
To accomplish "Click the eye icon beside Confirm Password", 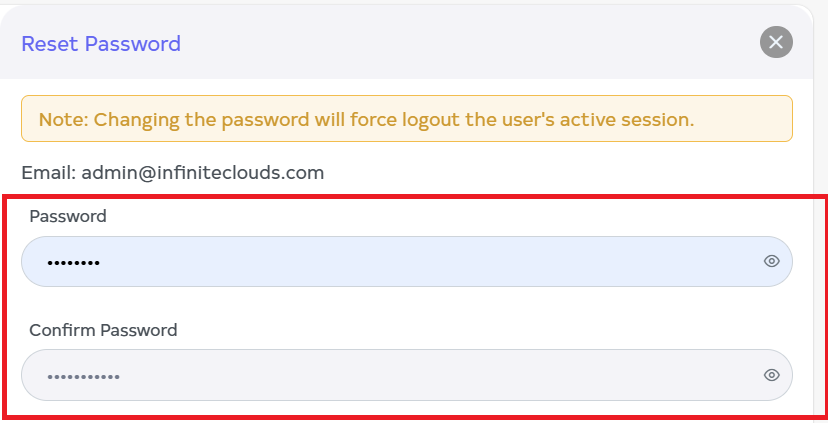I will click(771, 375).
